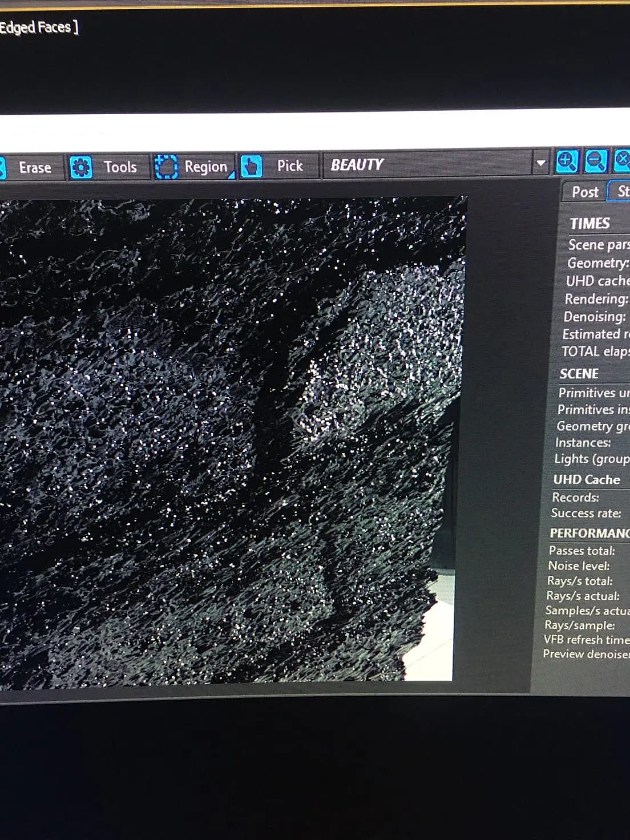630x840 pixels.
Task: Click the Tools gear icon
Action: [81, 168]
